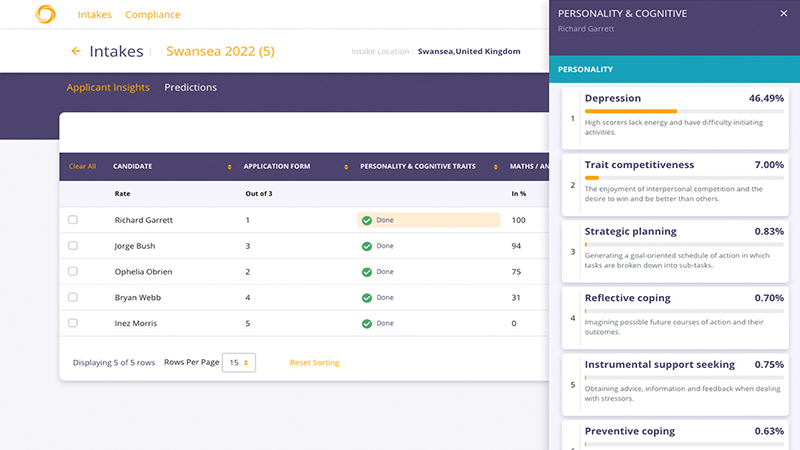Click 'Displaying 5 of 5 rows' text
Viewport: 800px width, 450px height.
tap(114, 362)
